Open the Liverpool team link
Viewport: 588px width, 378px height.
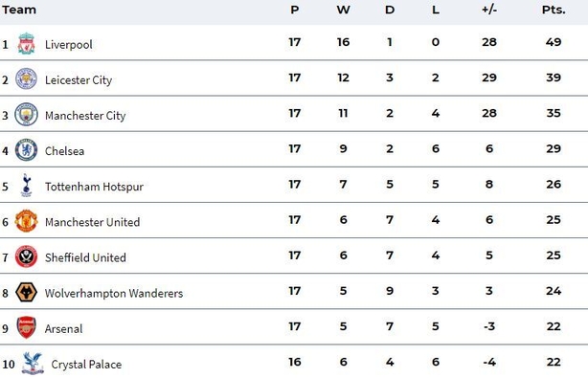69,45
